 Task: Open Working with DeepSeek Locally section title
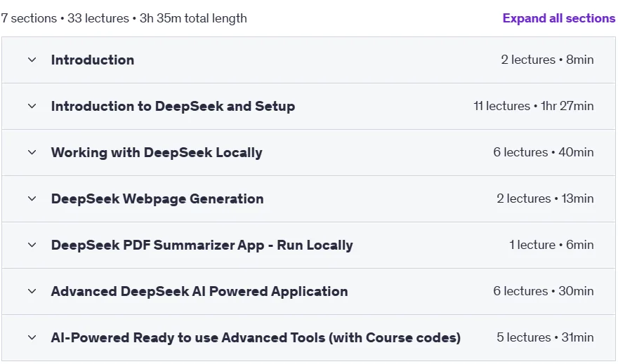pyautogui.click(x=157, y=153)
